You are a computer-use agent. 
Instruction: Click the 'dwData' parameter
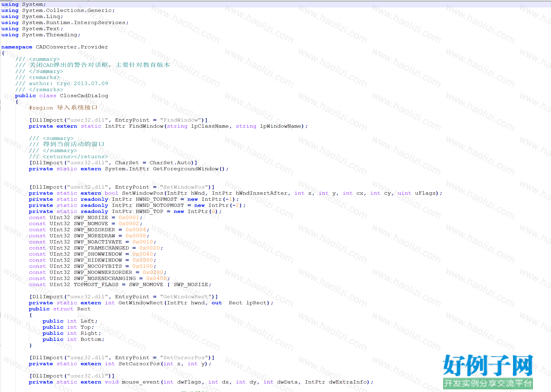pos(287,382)
